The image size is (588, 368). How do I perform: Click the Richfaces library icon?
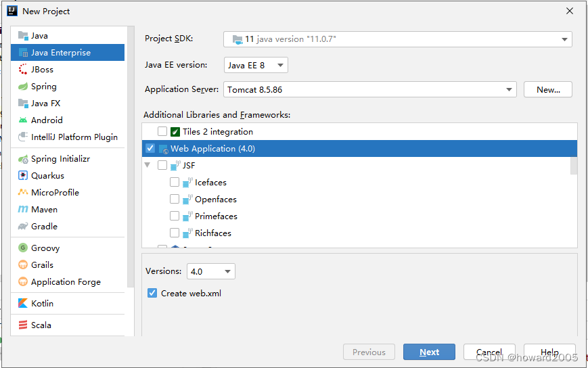pos(187,233)
